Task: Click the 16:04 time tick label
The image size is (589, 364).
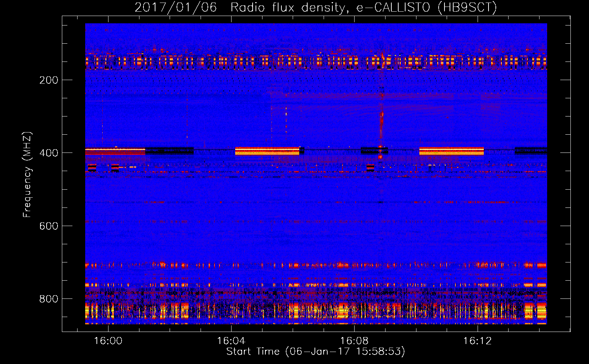Action: [231, 341]
